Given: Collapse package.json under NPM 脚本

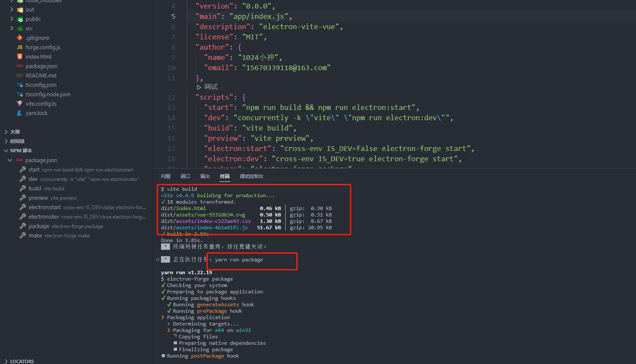Looking at the screenshot, I should click(10, 160).
